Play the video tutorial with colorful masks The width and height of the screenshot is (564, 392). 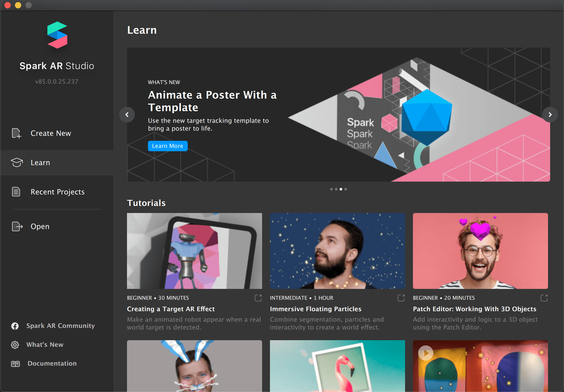pos(426,353)
